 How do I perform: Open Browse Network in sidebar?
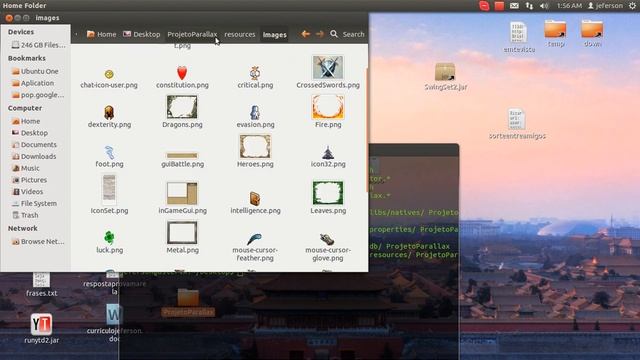[38, 241]
